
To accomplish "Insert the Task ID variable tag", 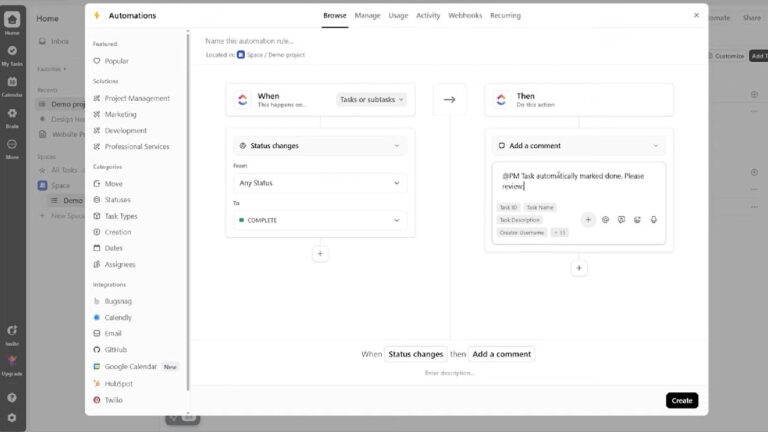I will pos(508,208).
